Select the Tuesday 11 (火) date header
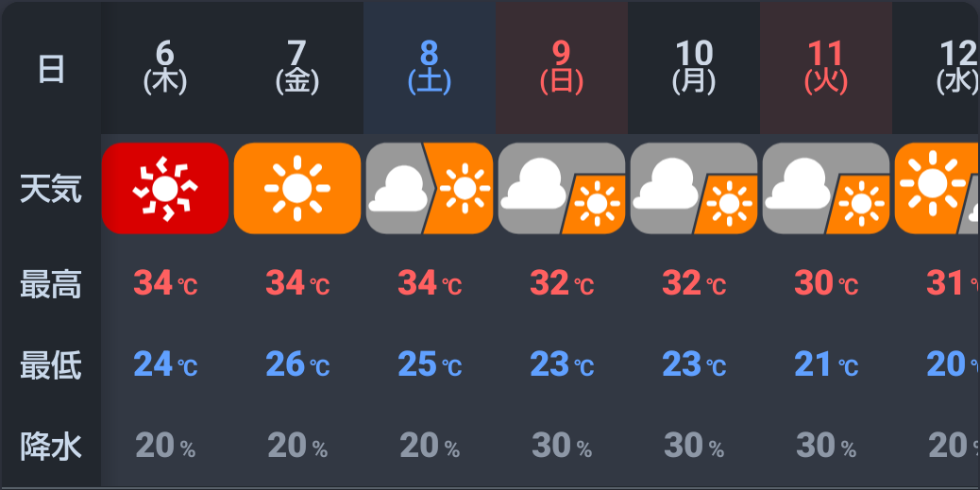The width and height of the screenshot is (980, 490). tap(826, 67)
